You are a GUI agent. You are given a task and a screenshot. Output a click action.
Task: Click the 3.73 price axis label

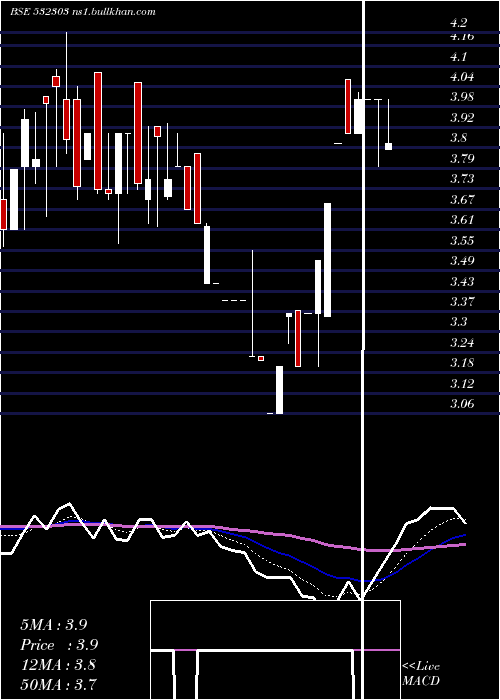click(462, 179)
